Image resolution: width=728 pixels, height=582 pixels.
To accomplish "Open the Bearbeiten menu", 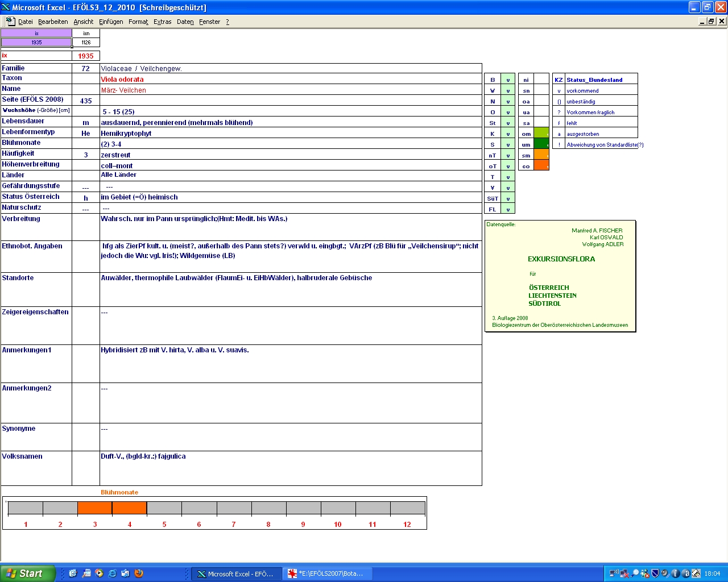I will click(x=53, y=22).
